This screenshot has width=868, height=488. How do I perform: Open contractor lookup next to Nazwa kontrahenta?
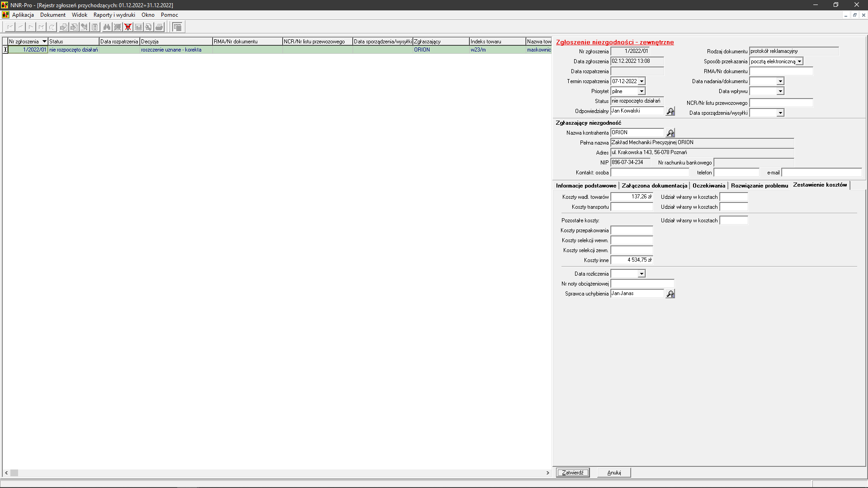click(670, 133)
